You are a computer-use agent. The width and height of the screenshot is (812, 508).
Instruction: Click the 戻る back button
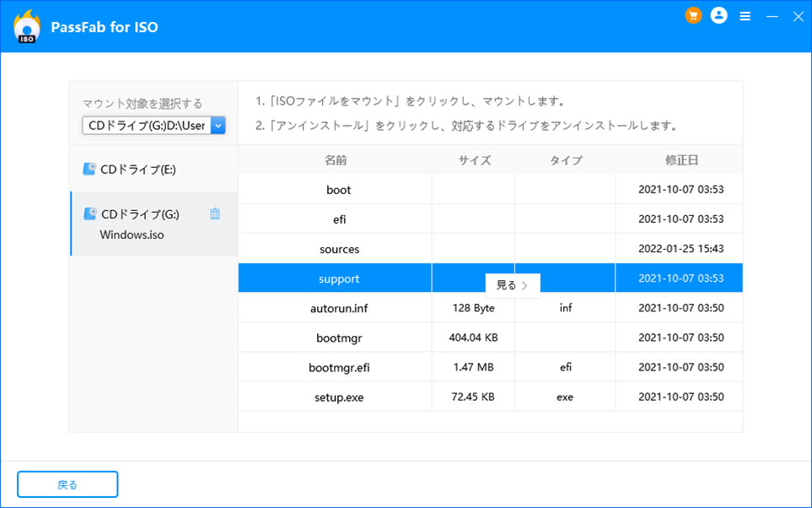[x=67, y=484]
